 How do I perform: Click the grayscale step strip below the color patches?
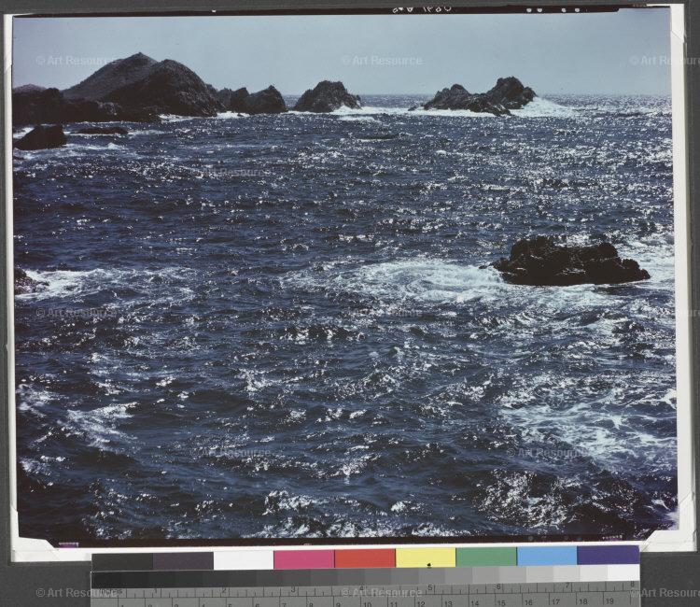(365, 576)
